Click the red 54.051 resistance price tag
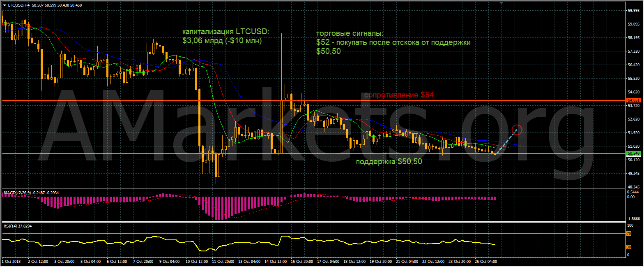 [x=633, y=100]
